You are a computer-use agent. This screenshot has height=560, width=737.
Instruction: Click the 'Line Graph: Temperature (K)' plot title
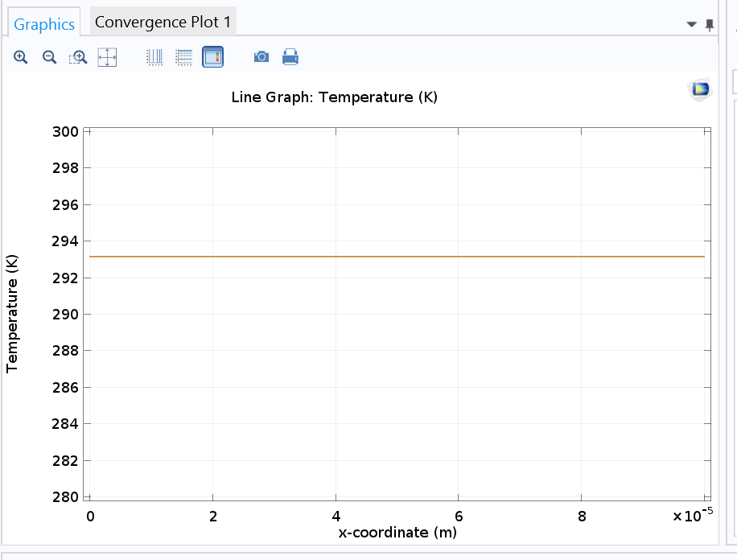(x=334, y=97)
